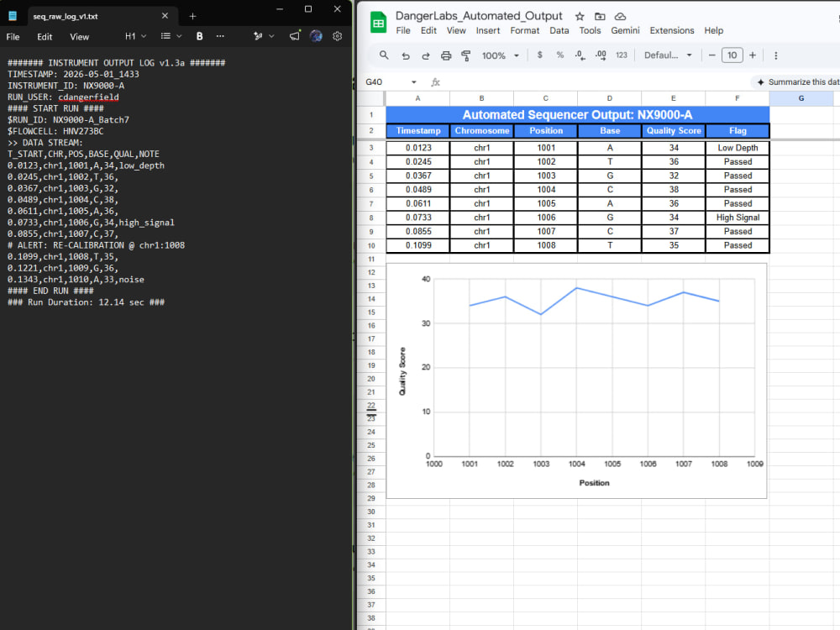Select column G header
Viewport: 840px width, 630px height.
pyautogui.click(x=801, y=98)
